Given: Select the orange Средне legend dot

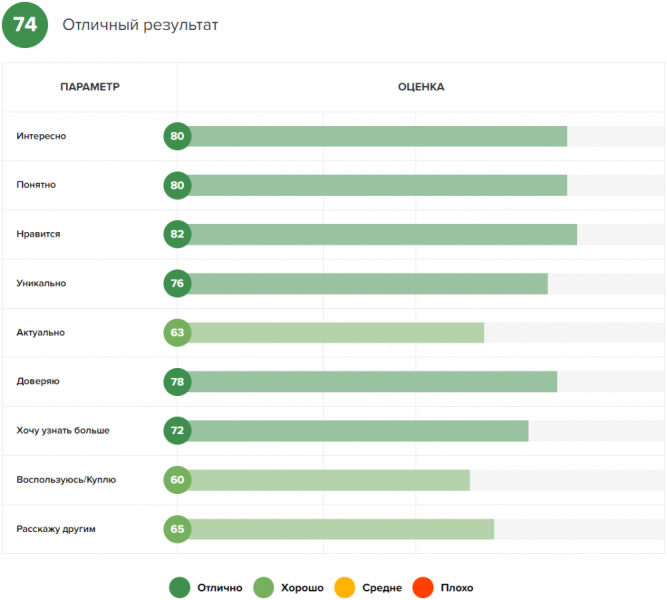Looking at the screenshot, I should click(x=345, y=588).
